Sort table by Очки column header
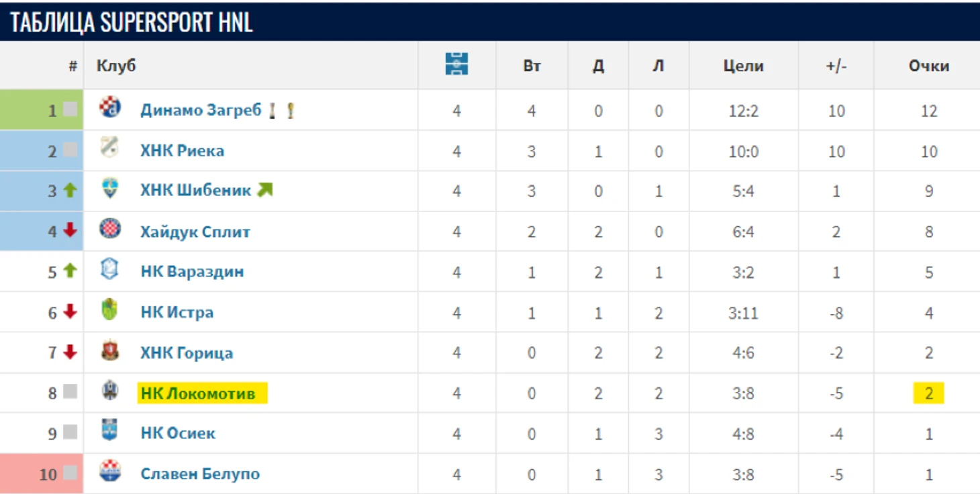 pos(928,66)
